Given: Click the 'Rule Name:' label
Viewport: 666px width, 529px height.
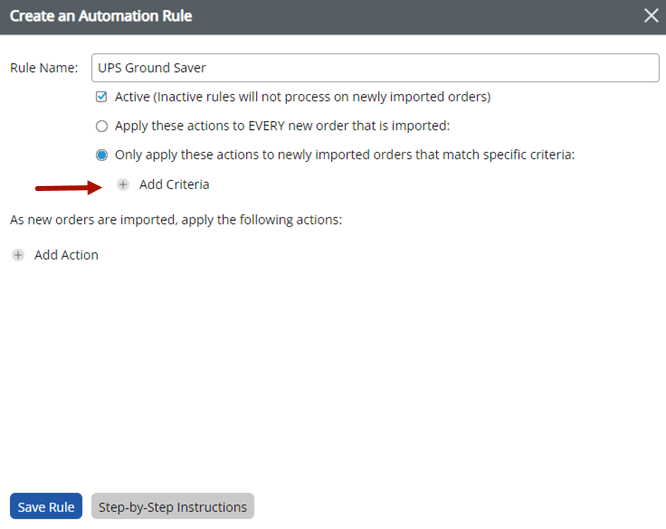Looking at the screenshot, I should 44,68.
